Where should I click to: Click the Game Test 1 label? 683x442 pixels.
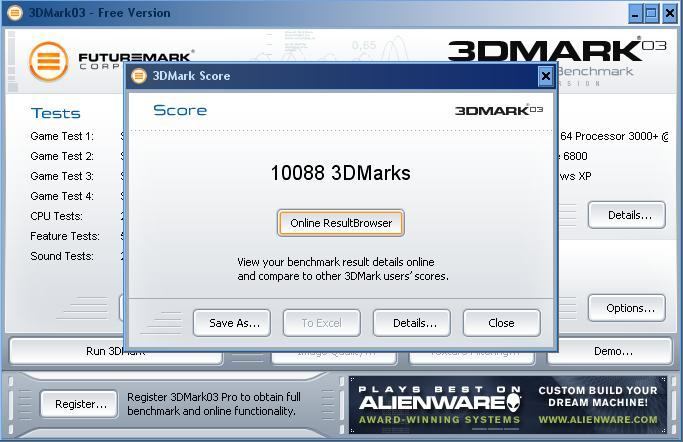(x=62, y=136)
